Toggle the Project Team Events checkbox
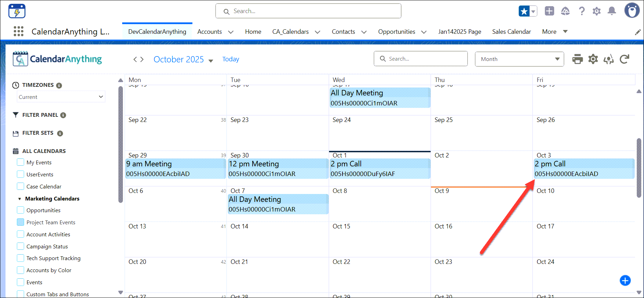644x298 pixels. click(x=21, y=222)
